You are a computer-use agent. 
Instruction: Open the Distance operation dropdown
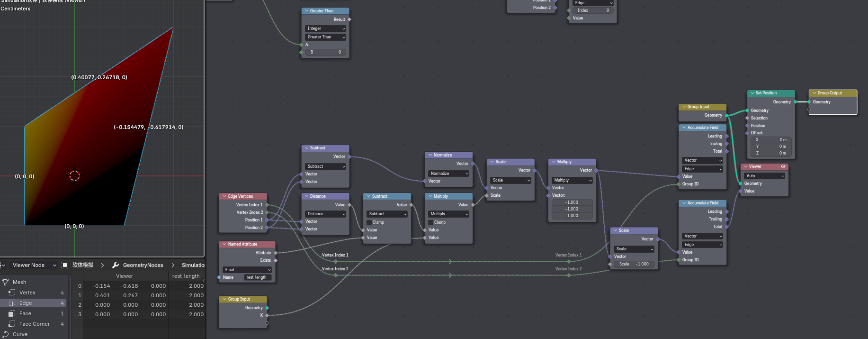326,214
